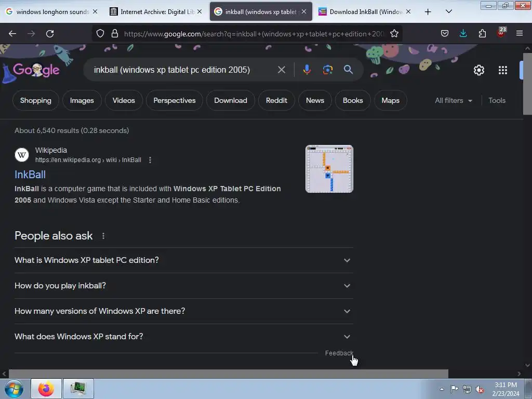Click the Feedback link
Viewport: 532px width, 399px height.
click(x=339, y=353)
